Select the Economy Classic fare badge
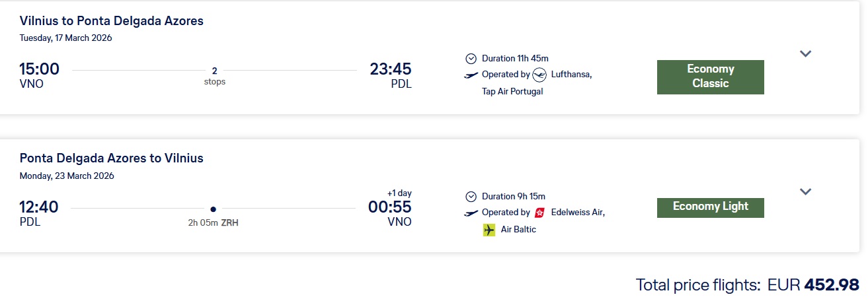 click(710, 77)
